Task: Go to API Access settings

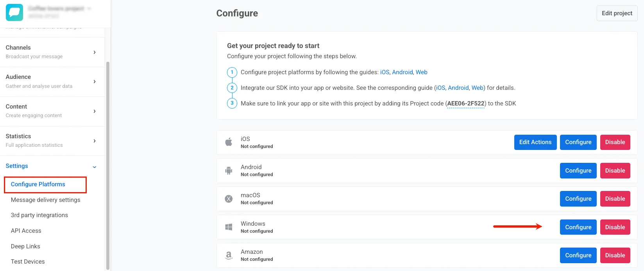Action: tap(26, 231)
